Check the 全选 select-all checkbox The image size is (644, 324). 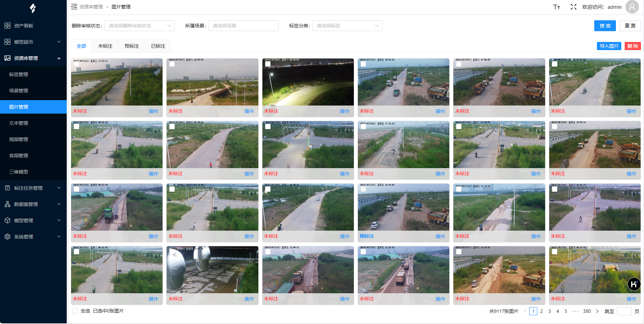pos(75,311)
